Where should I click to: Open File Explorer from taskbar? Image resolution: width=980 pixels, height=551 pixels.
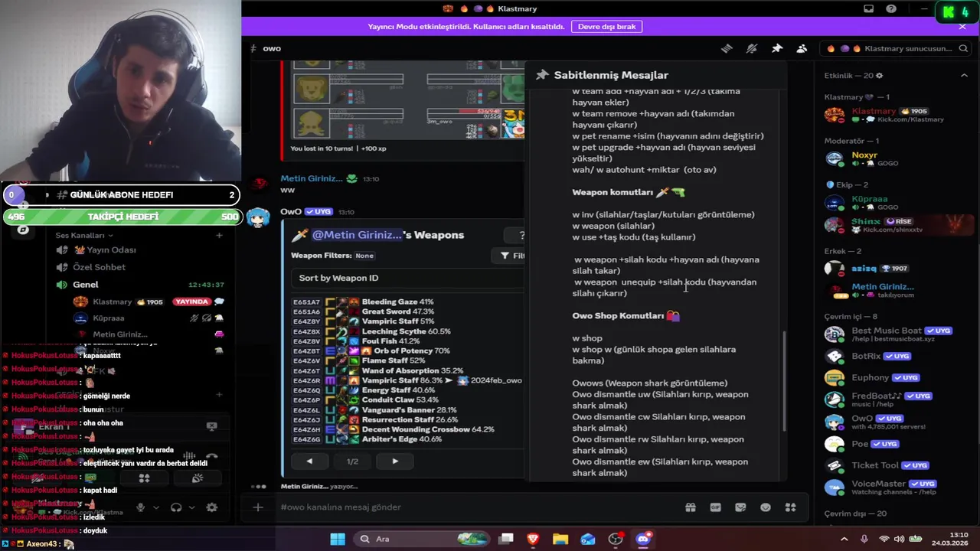pos(560,539)
